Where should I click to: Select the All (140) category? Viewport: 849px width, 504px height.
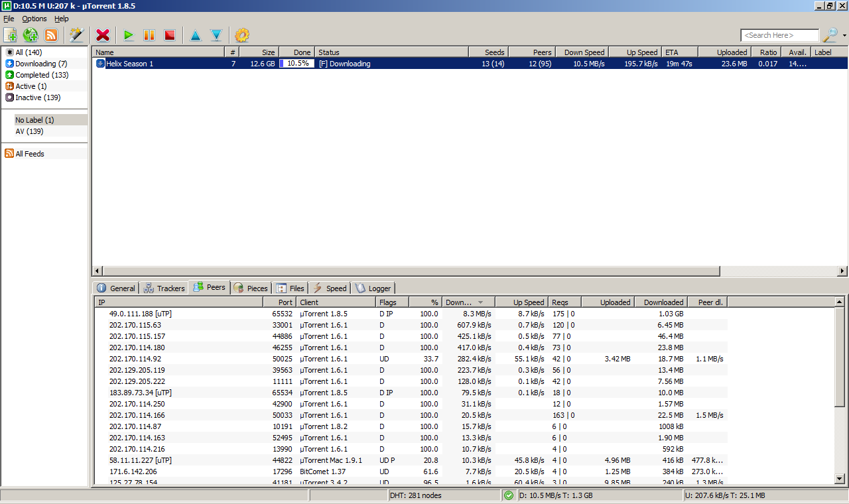coord(44,52)
